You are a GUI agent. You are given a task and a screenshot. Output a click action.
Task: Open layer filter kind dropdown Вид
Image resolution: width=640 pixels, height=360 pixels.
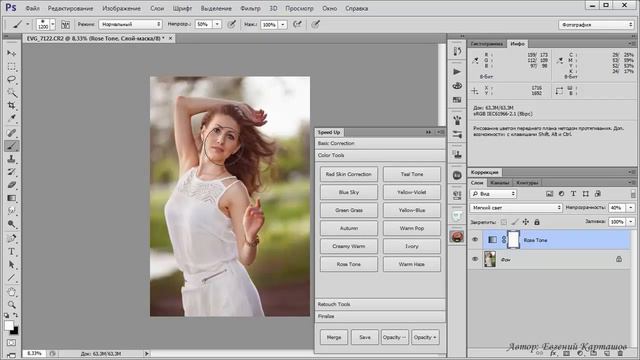(x=493, y=194)
